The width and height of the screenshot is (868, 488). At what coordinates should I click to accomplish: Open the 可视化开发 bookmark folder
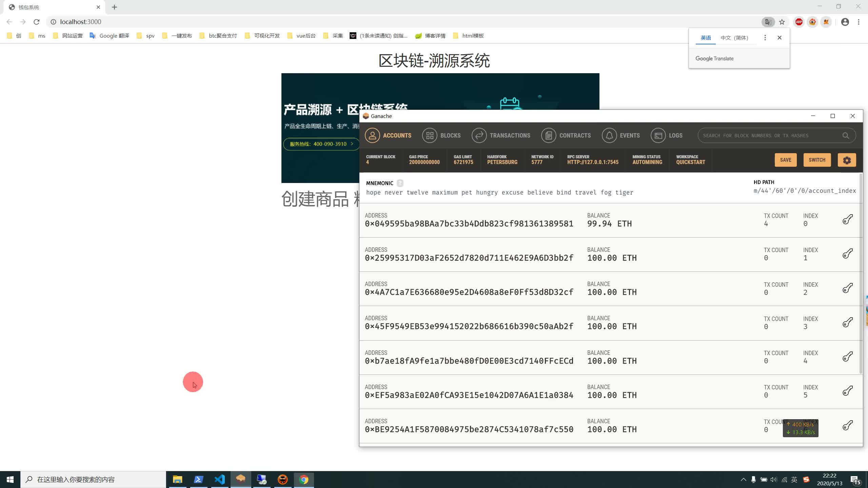click(262, 36)
